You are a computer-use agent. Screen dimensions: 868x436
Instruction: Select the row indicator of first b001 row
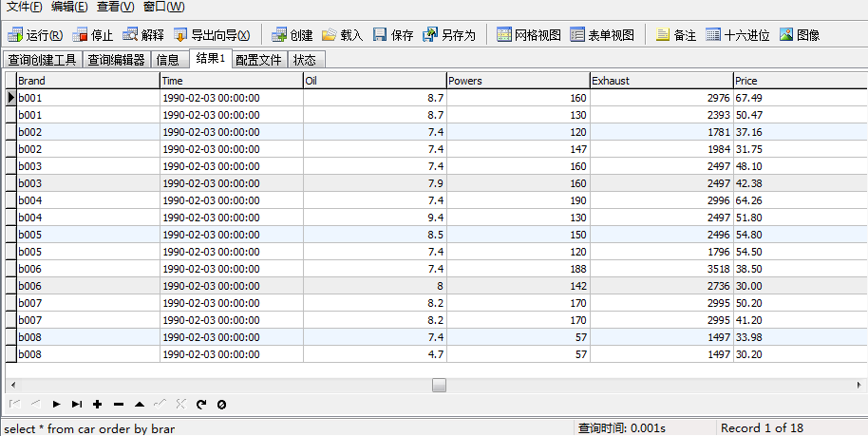pyautogui.click(x=10, y=98)
